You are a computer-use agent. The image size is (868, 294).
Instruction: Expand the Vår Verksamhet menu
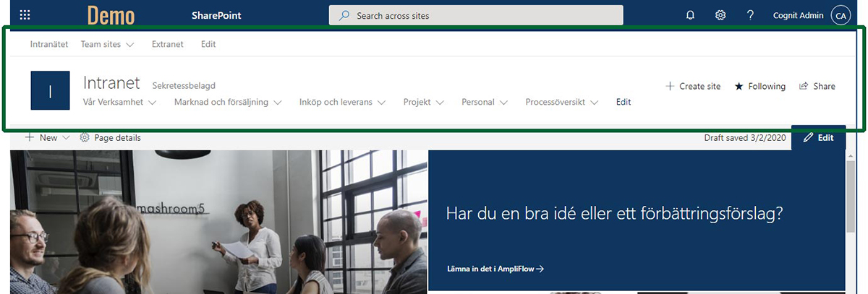pyautogui.click(x=120, y=103)
